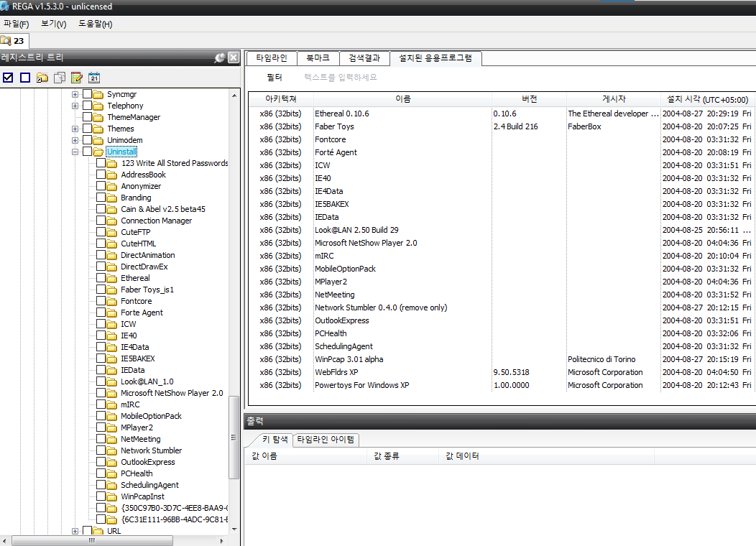This screenshot has height=546, width=756.
Task: Switch to the 북마크 tab
Action: 318,58
